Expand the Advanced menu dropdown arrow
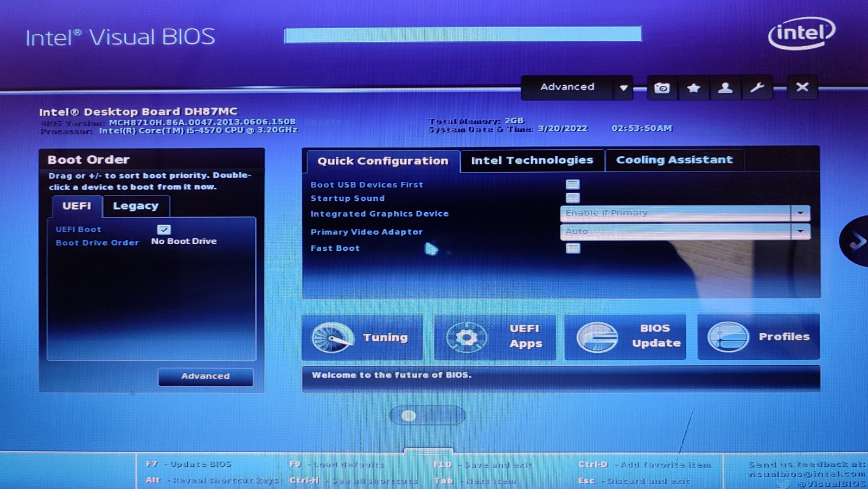 point(623,88)
